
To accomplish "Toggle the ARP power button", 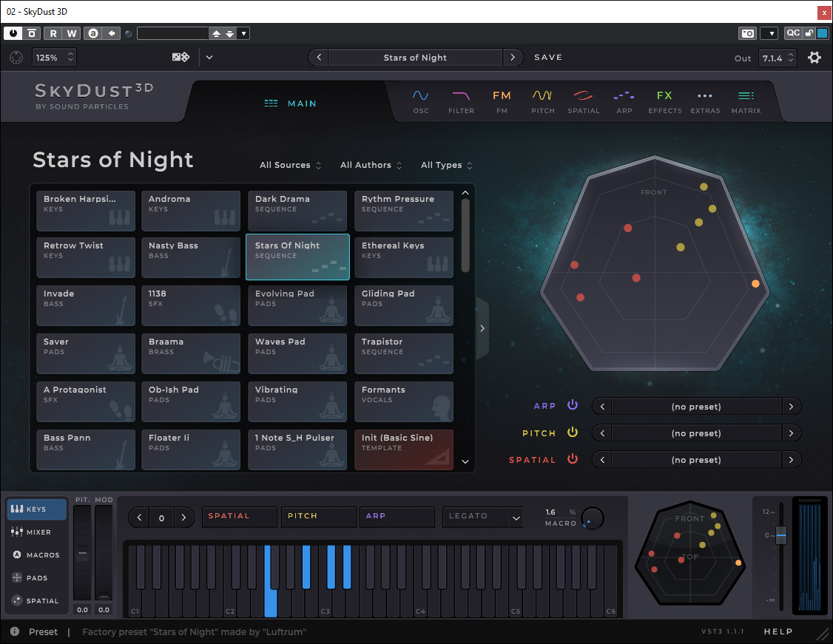I will [x=573, y=406].
